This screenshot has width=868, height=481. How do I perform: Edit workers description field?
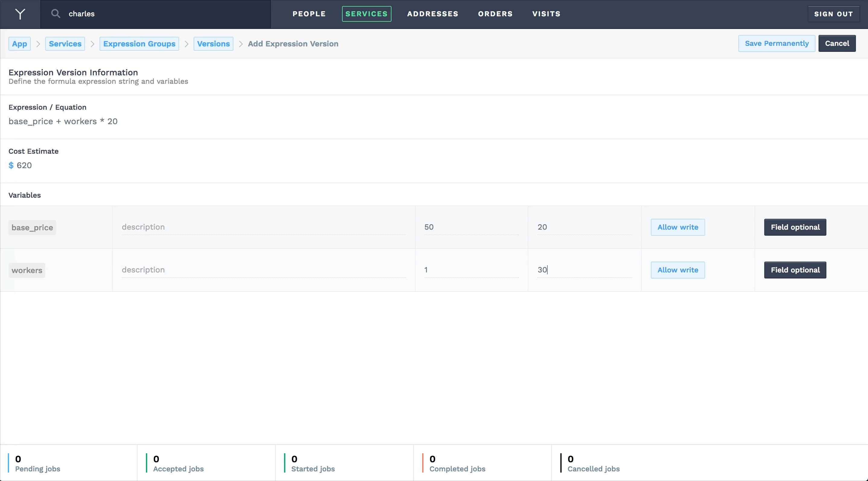(x=264, y=270)
